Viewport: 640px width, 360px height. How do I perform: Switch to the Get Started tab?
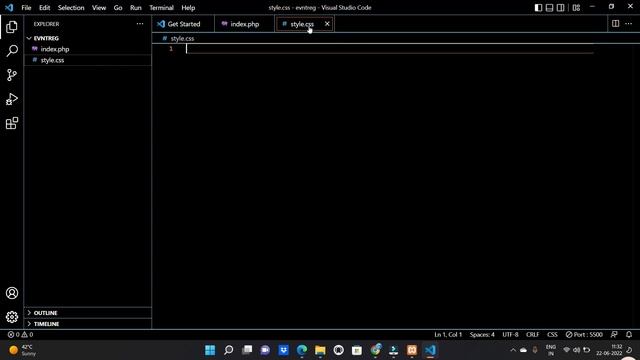click(183, 24)
